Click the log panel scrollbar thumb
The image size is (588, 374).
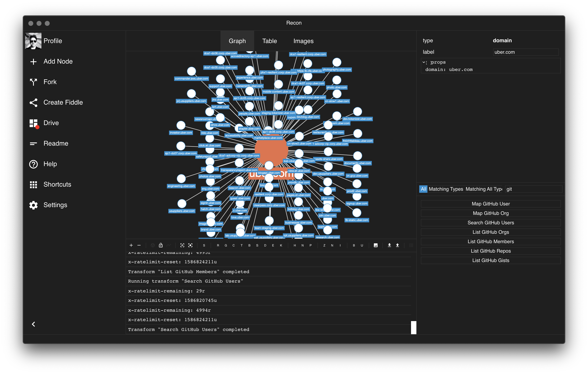pyautogui.click(x=413, y=328)
